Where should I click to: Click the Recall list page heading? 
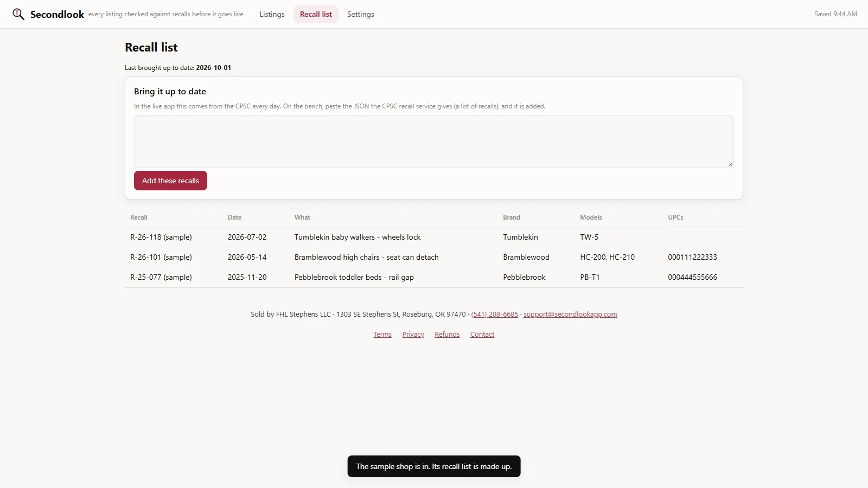pyautogui.click(x=151, y=47)
